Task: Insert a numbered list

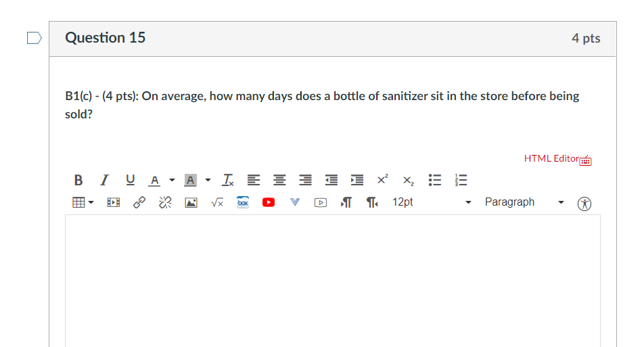Action: [x=461, y=180]
